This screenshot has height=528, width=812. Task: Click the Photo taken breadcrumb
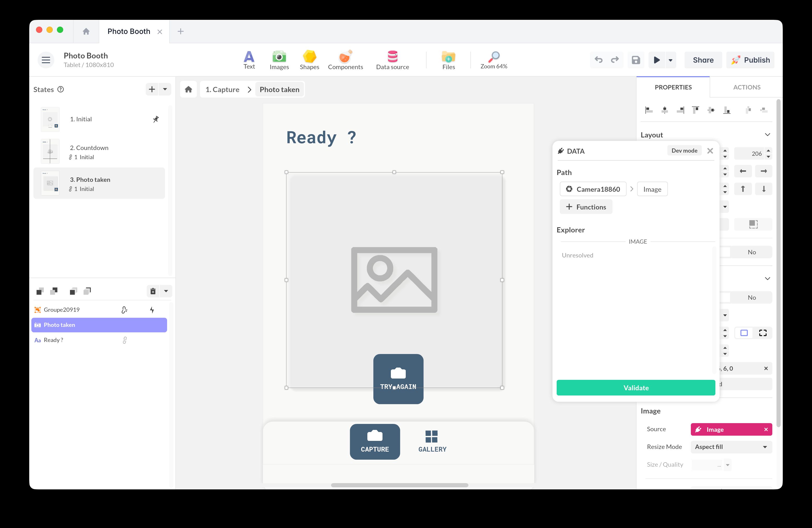point(279,89)
